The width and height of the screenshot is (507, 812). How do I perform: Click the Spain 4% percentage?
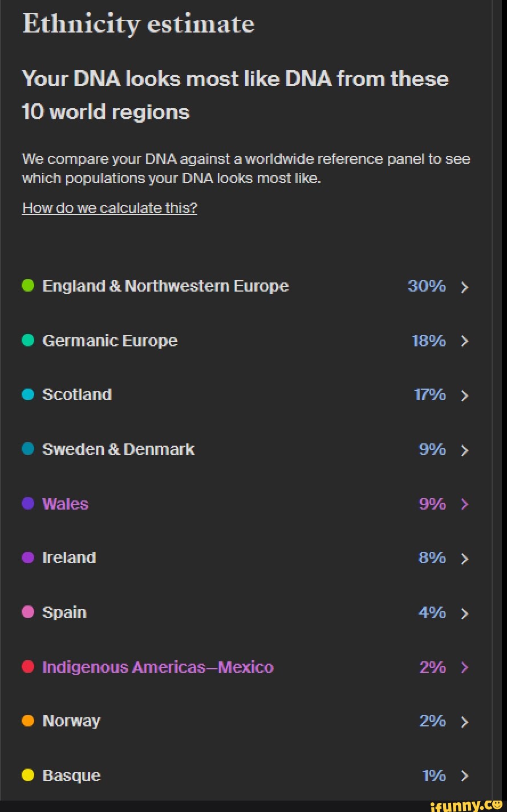(x=433, y=612)
